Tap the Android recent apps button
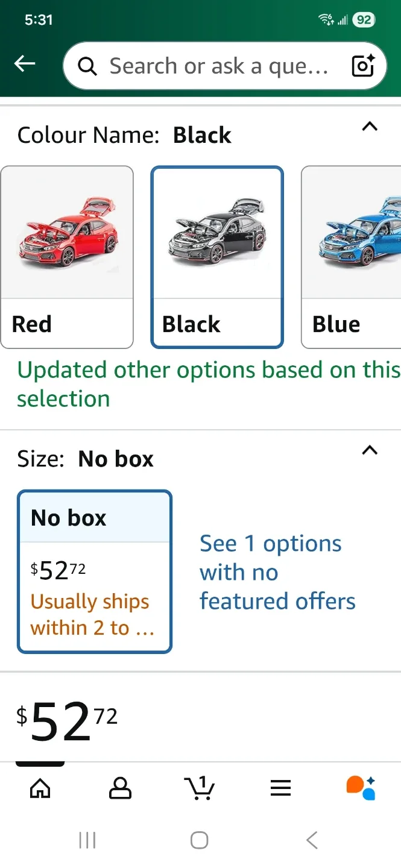The width and height of the screenshot is (401, 868). coord(88,839)
